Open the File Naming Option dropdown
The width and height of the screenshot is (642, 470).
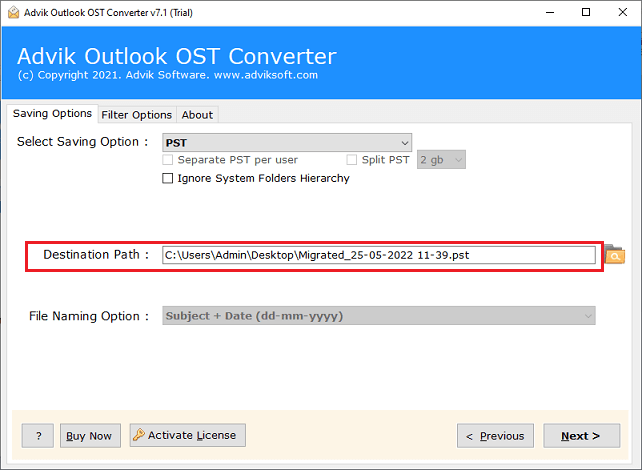(x=379, y=316)
